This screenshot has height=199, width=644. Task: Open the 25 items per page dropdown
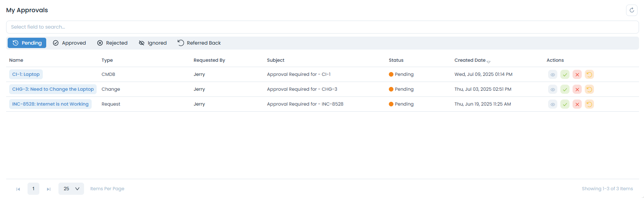click(x=71, y=189)
